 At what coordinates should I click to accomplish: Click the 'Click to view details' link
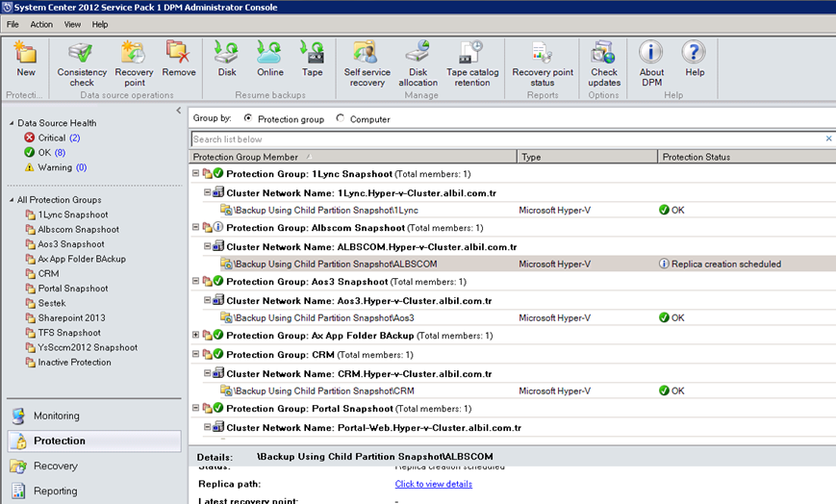pos(434,484)
